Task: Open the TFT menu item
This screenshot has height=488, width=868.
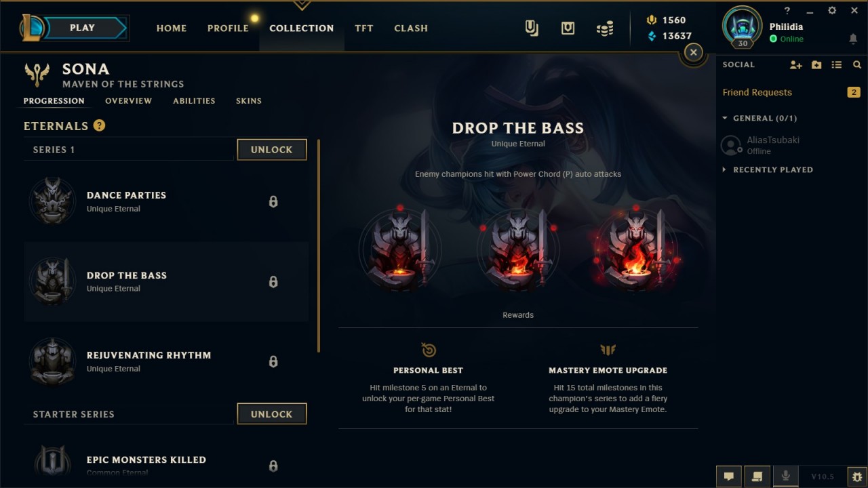Action: [364, 28]
